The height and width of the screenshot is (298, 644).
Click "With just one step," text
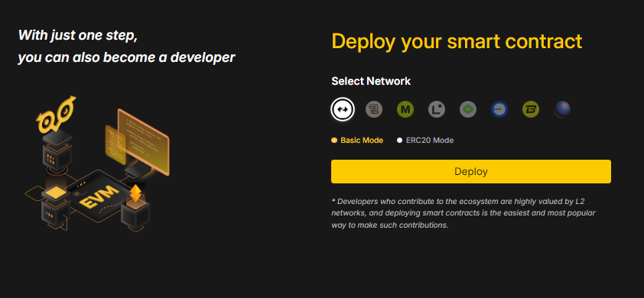(77, 35)
